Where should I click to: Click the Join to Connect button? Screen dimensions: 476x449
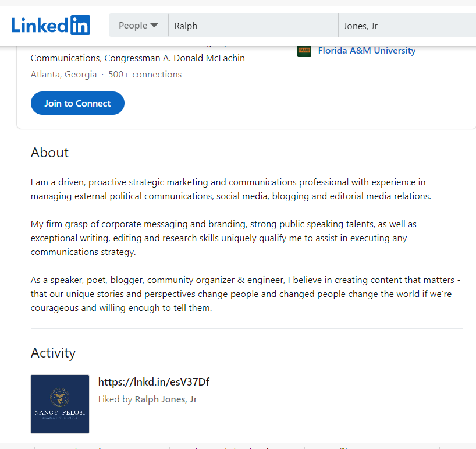click(77, 103)
